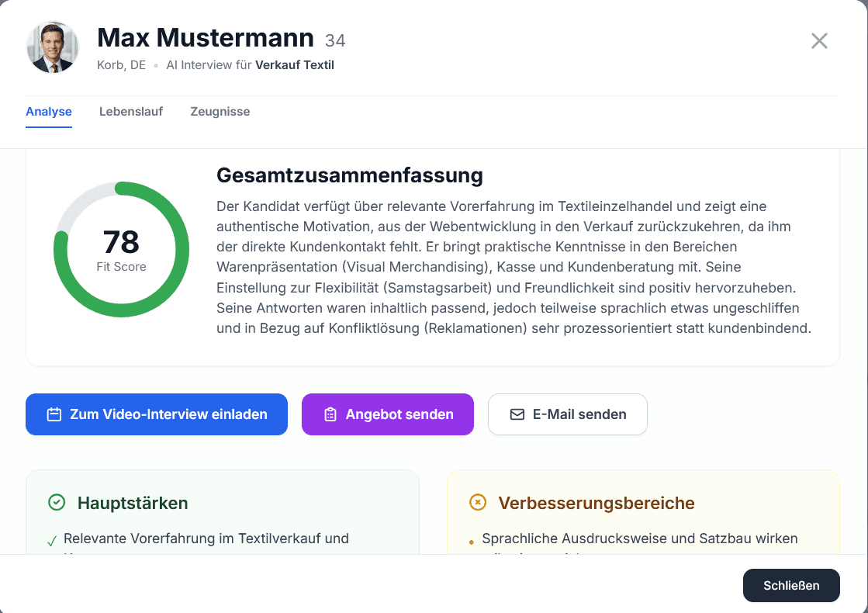
Task: Click the Hauptstärken heading
Action: (x=133, y=503)
